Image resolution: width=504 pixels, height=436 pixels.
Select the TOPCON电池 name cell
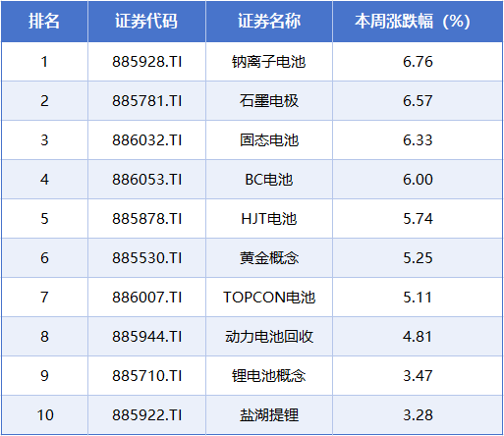[x=269, y=298]
